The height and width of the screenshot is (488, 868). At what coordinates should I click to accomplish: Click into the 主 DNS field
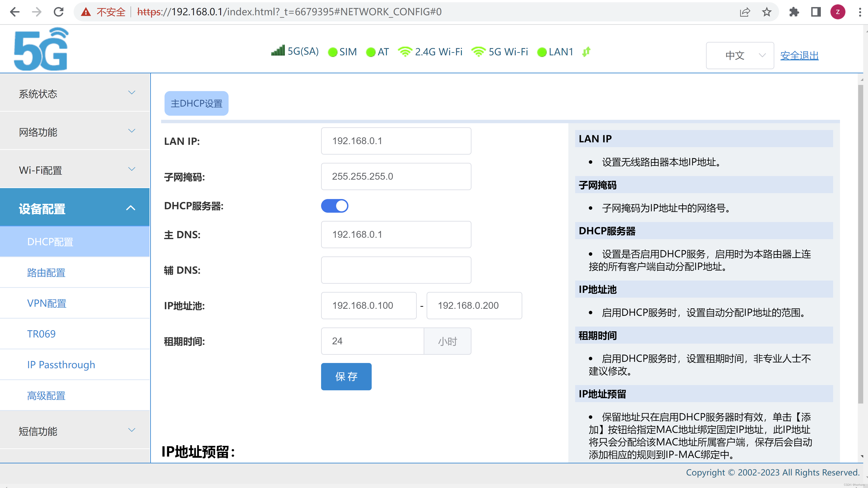pyautogui.click(x=396, y=234)
